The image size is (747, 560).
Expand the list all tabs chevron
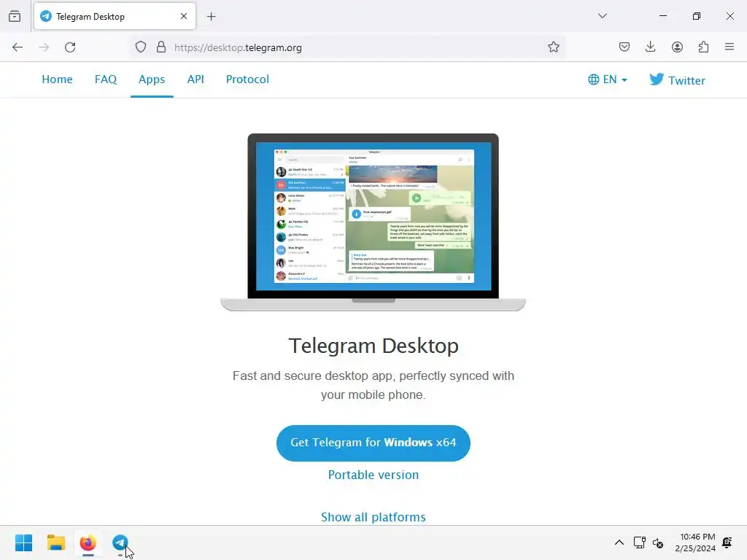(603, 16)
